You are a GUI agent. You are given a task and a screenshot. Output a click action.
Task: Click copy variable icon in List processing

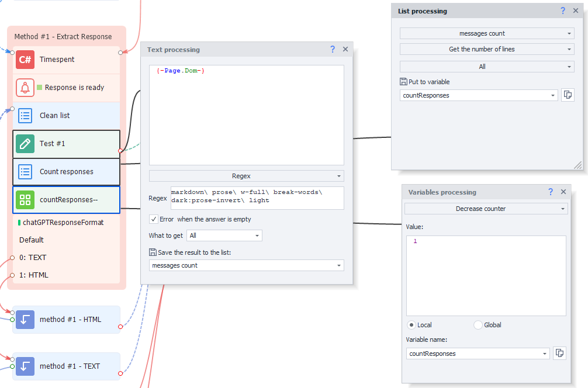[568, 95]
